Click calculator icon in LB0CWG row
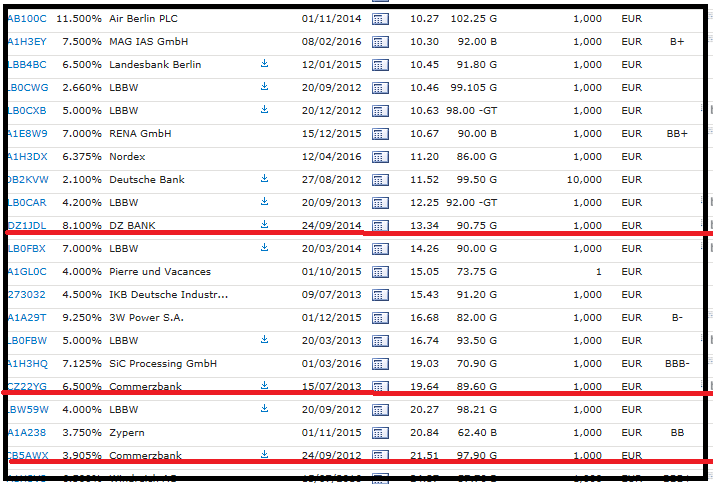The height and width of the screenshot is (484, 713). 380,88
